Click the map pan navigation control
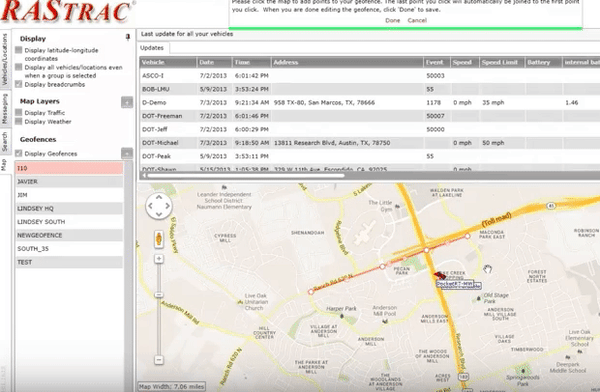 (x=159, y=206)
